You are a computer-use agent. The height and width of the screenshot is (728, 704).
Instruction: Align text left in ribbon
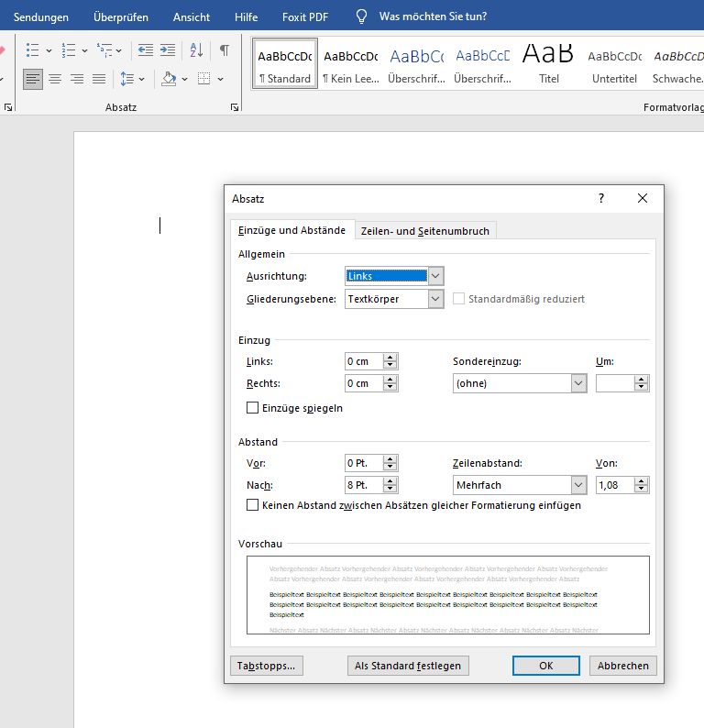pyautogui.click(x=32, y=79)
